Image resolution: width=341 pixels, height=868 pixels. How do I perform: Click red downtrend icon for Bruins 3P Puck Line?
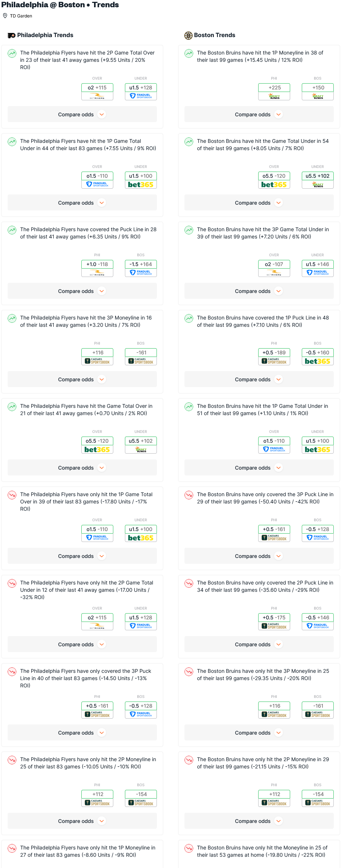coord(189,495)
